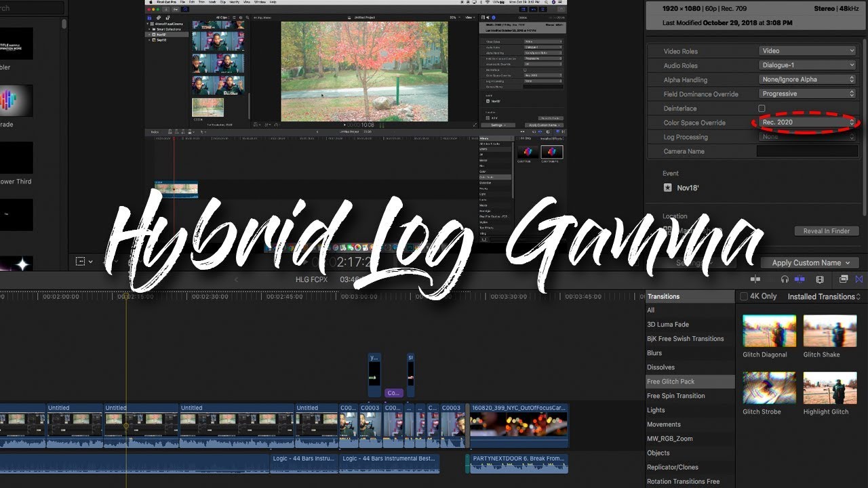
Task: Select the Lower Third title thumbnail
Action: 16,158
